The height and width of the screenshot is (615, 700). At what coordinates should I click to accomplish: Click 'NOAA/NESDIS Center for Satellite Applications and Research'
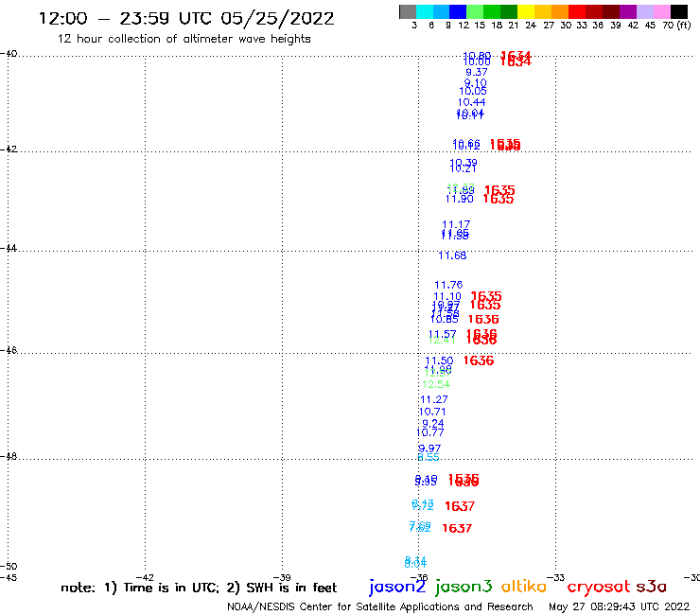(380, 607)
